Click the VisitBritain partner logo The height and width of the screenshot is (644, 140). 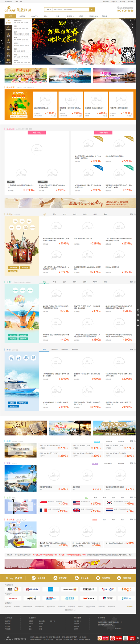point(32,589)
